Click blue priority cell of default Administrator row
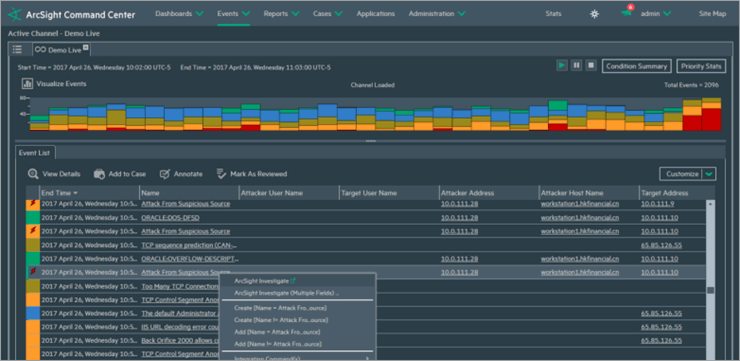 coord(33,313)
